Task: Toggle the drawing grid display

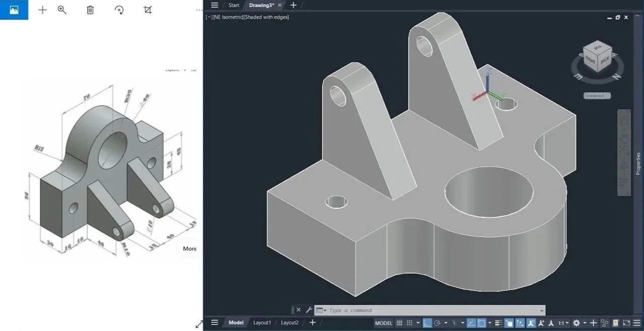Action: tap(399, 323)
